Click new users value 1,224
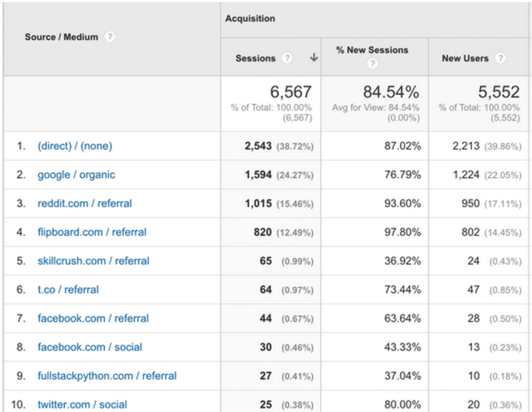The image size is (532, 412). 466,175
